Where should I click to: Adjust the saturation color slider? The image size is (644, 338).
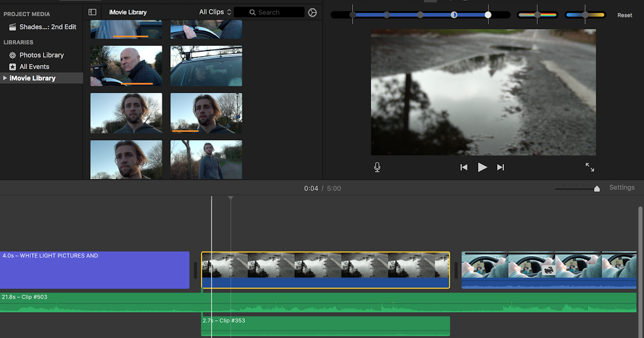coord(537,15)
